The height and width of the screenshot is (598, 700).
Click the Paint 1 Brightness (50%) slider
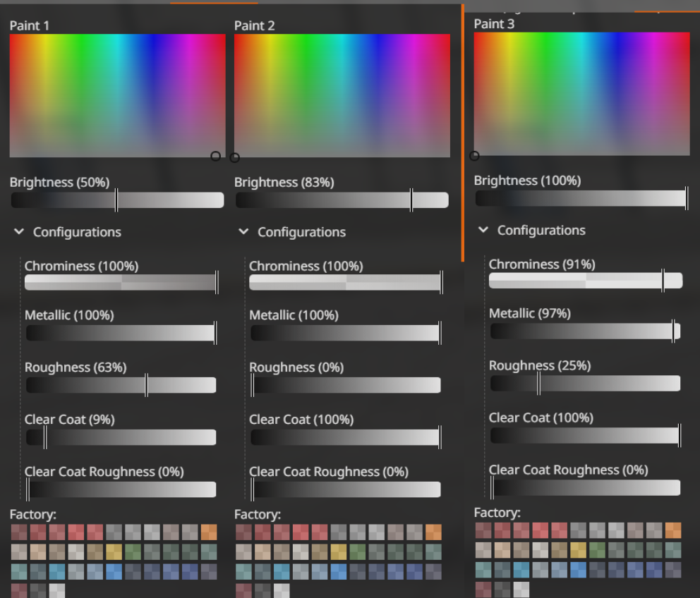coord(117,200)
